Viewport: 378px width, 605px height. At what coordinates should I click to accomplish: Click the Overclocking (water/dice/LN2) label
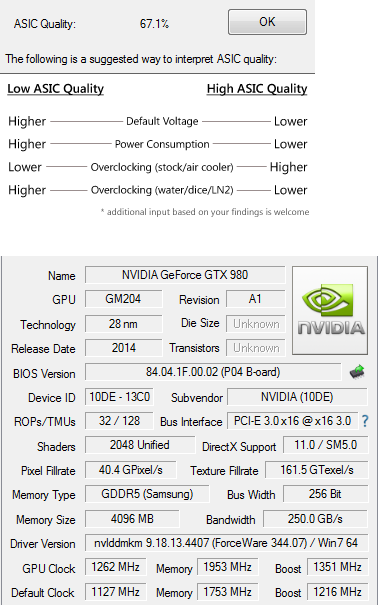coord(162,190)
